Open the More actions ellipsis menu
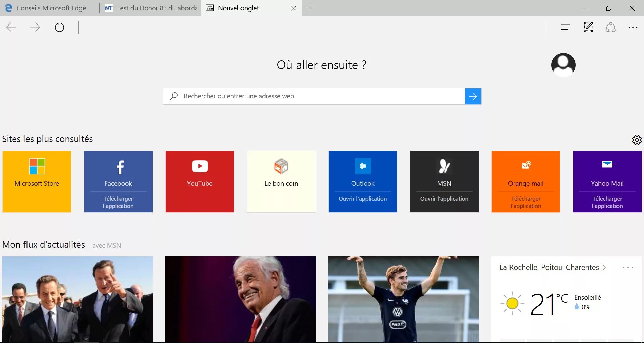Image resolution: width=644 pixels, height=343 pixels. (633, 27)
